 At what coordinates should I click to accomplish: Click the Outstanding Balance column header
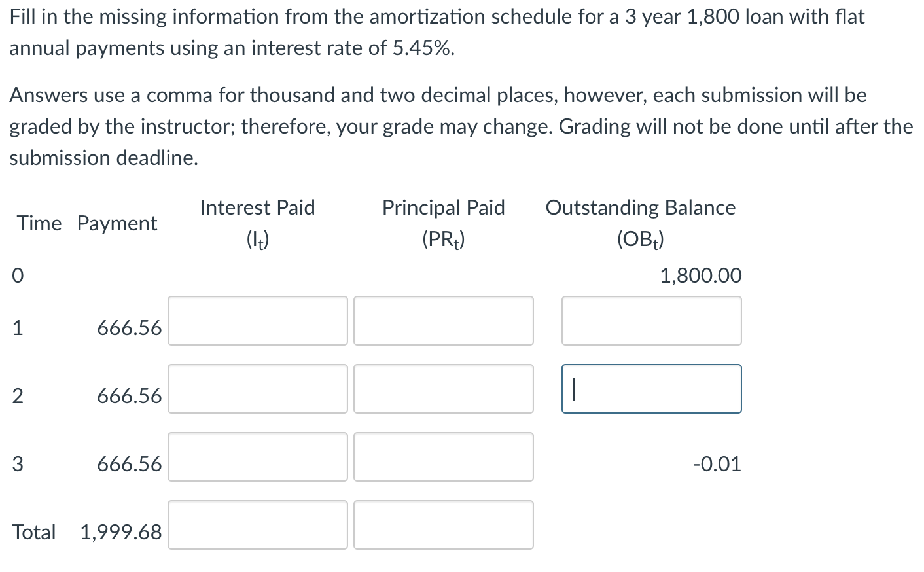641,207
